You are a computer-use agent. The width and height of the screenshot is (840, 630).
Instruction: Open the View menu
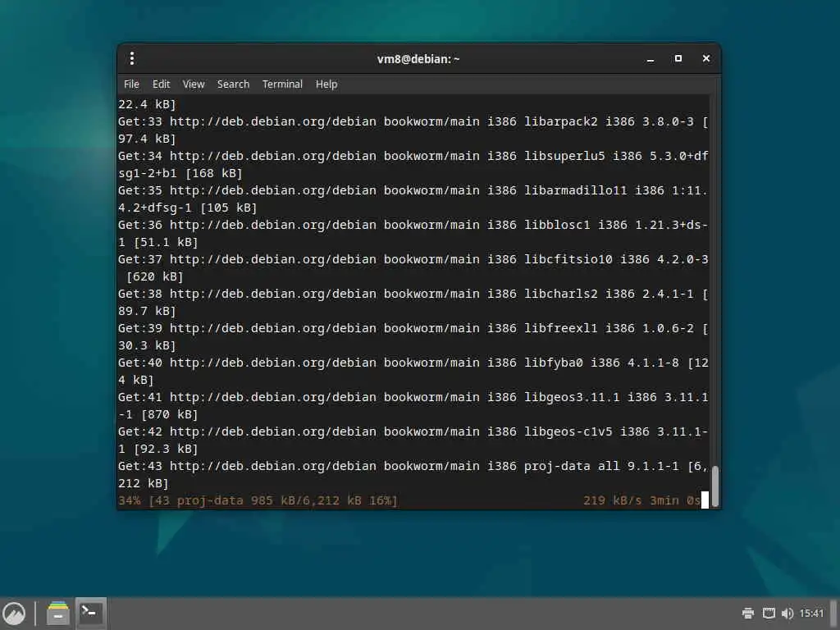click(x=194, y=84)
